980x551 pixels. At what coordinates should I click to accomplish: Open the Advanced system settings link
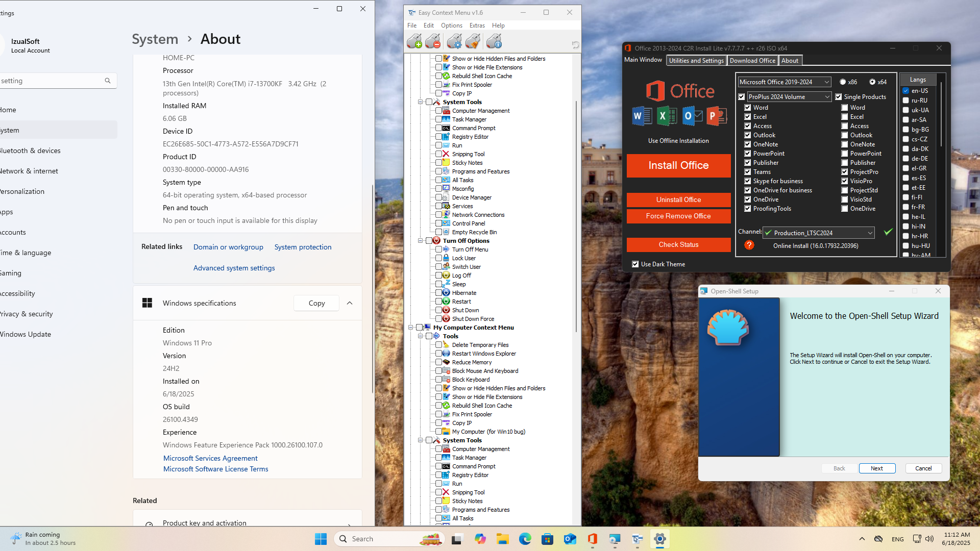point(234,268)
